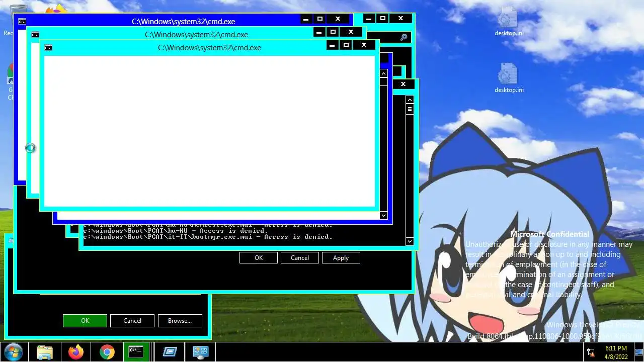Viewport: 644px width, 362px height.
Task: Click OK next to the Apply button
Action: pyautogui.click(x=259, y=258)
